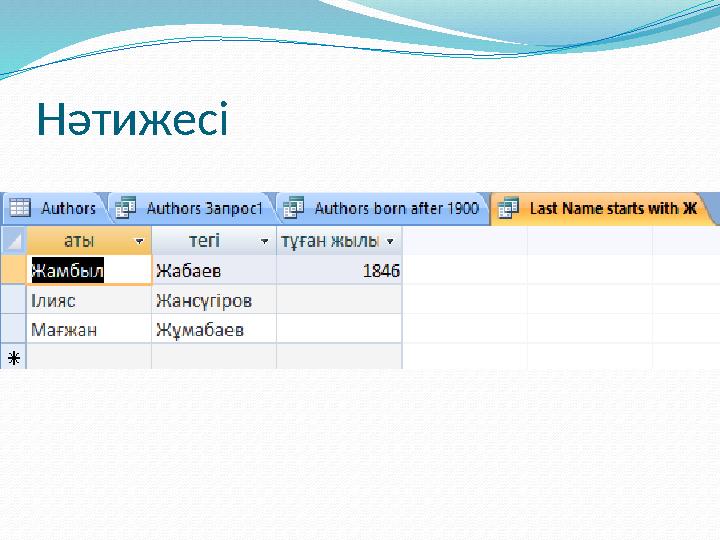720x540 pixels.
Task: Select the туған жылы column header
Action: (x=339, y=240)
